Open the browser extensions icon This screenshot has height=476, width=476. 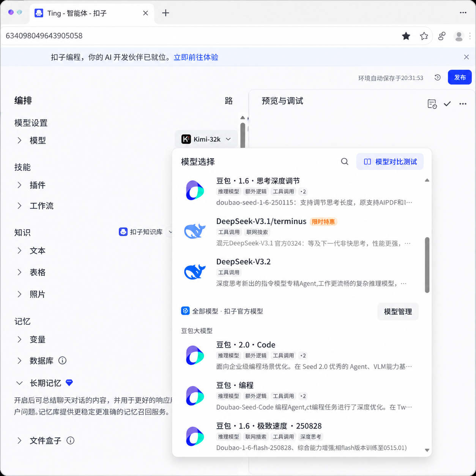[x=442, y=36]
